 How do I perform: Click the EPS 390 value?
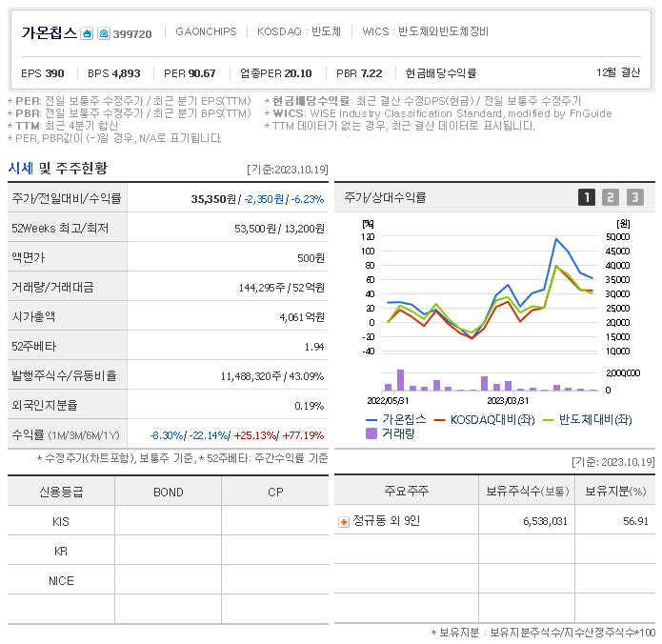coord(43,73)
